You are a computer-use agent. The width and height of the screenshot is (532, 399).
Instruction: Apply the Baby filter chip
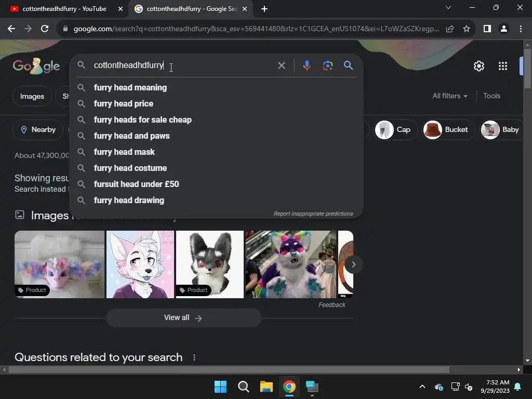[501, 129]
